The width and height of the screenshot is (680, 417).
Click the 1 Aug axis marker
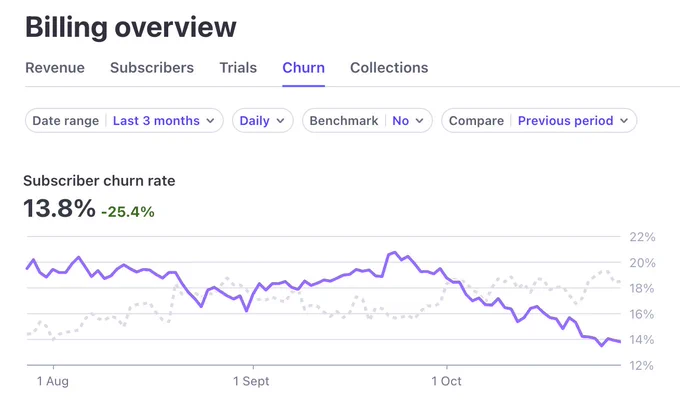53,381
